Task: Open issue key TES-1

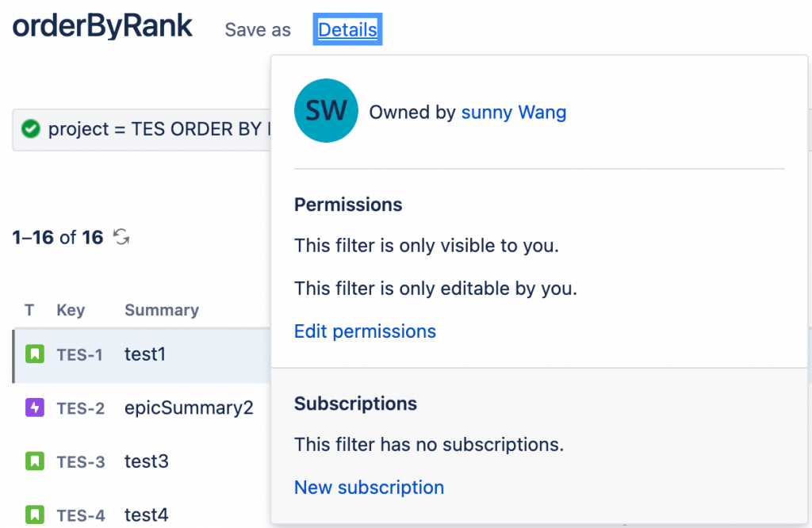Action: tap(80, 355)
